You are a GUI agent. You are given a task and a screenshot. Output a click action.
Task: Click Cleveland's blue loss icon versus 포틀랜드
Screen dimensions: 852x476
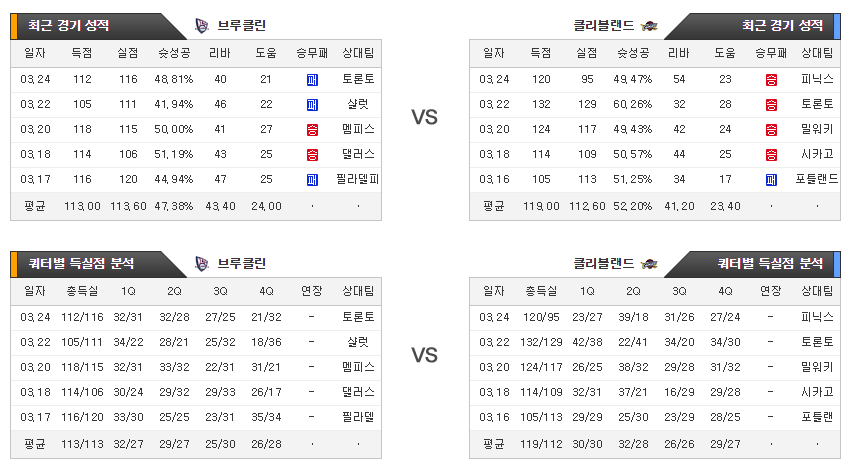click(x=771, y=180)
